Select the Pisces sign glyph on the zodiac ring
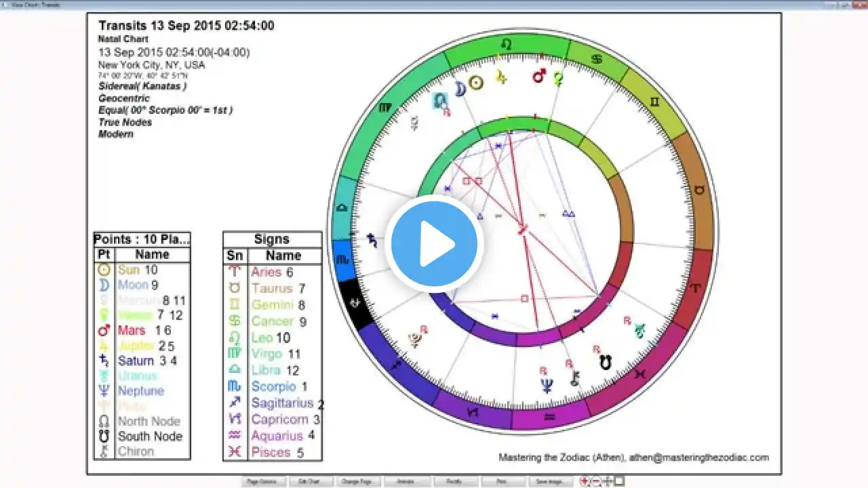Screen dimensions: 868x488 point(639,373)
